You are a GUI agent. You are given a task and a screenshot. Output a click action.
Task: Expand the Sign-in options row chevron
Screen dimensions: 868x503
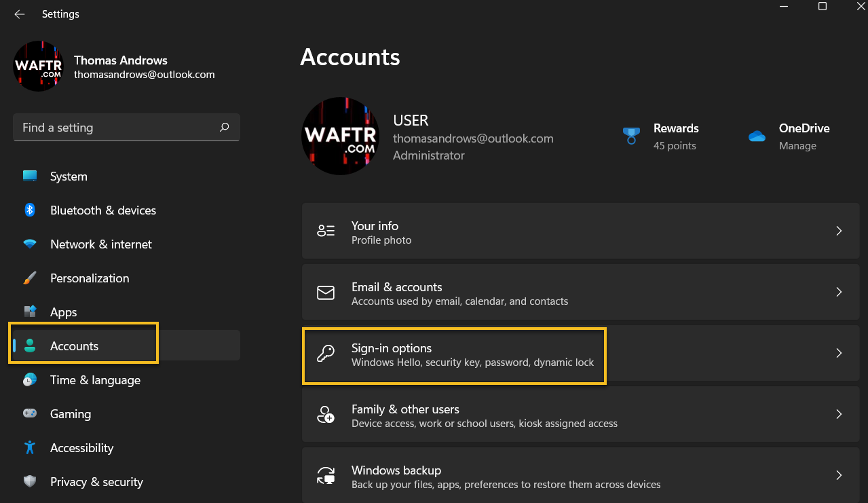click(x=839, y=354)
